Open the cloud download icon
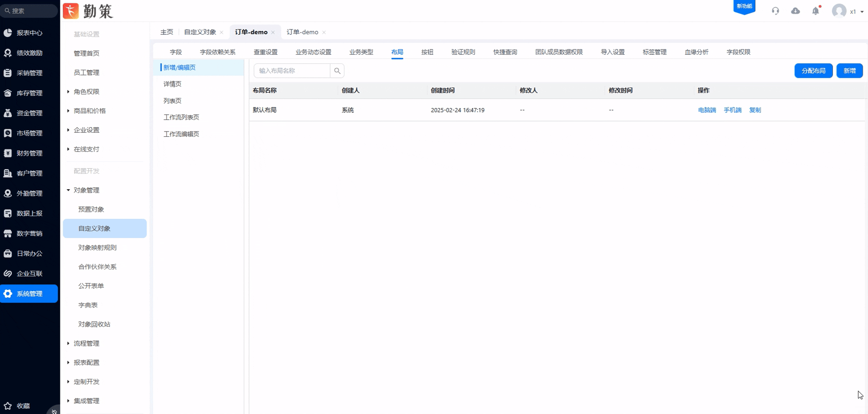Viewport: 868px width, 414px height. pos(795,11)
